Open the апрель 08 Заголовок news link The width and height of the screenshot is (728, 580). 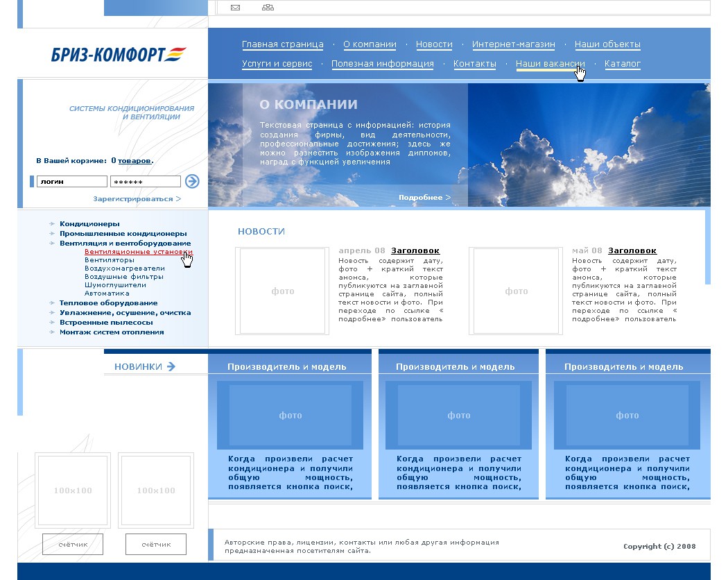(x=415, y=251)
